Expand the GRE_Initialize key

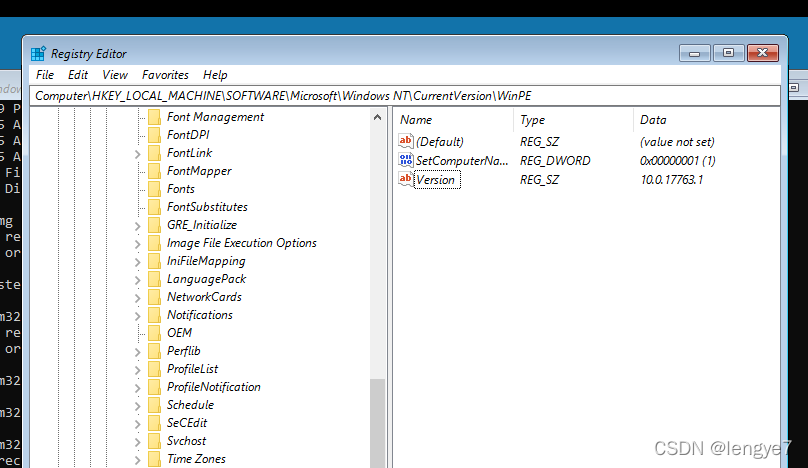[138, 226]
